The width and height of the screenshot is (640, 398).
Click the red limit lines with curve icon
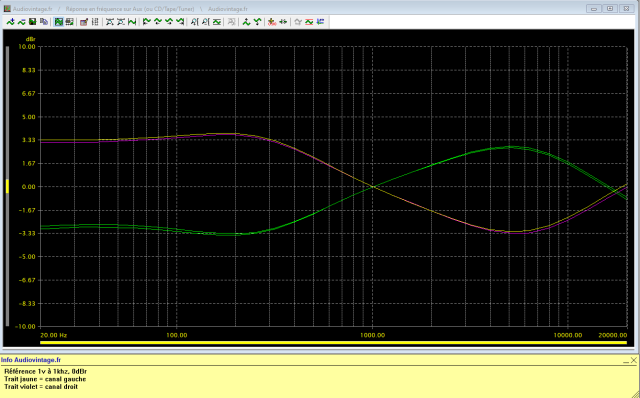[x=309, y=22]
